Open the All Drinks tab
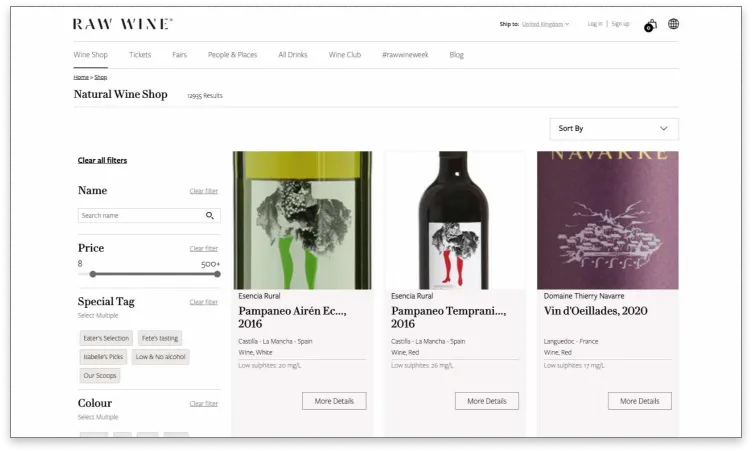 293,55
